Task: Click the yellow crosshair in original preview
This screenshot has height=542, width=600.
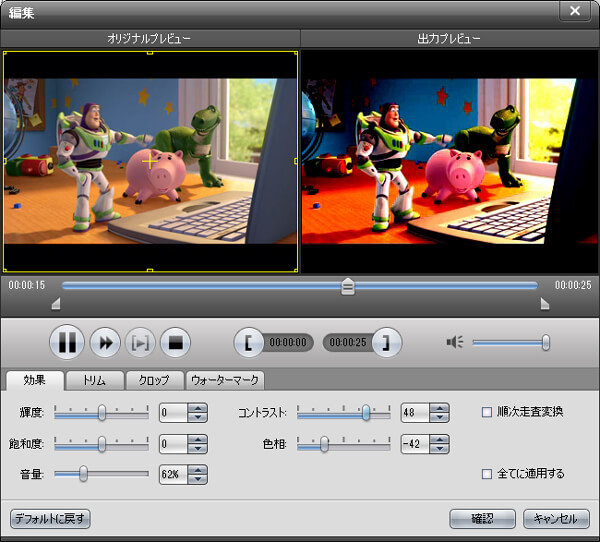Action: click(150, 162)
